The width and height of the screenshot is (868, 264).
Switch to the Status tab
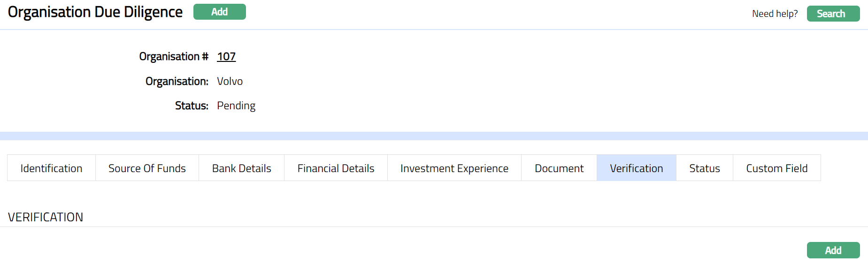tap(704, 168)
